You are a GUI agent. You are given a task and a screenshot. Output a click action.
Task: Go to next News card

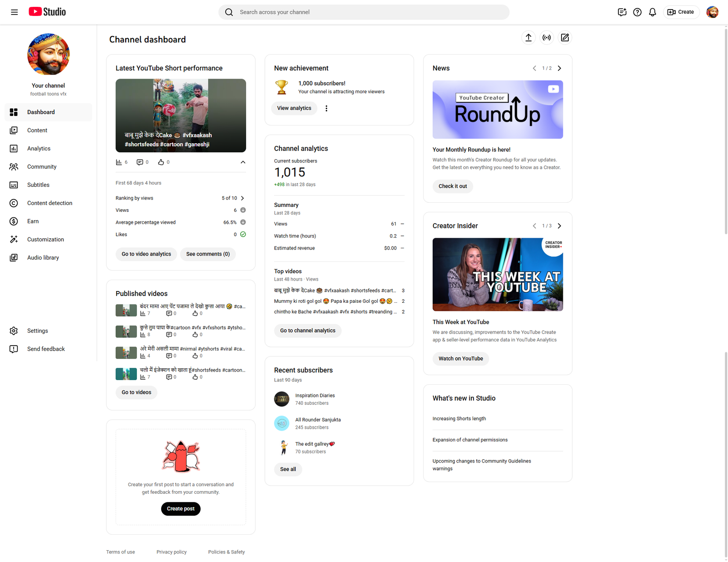[x=559, y=68]
